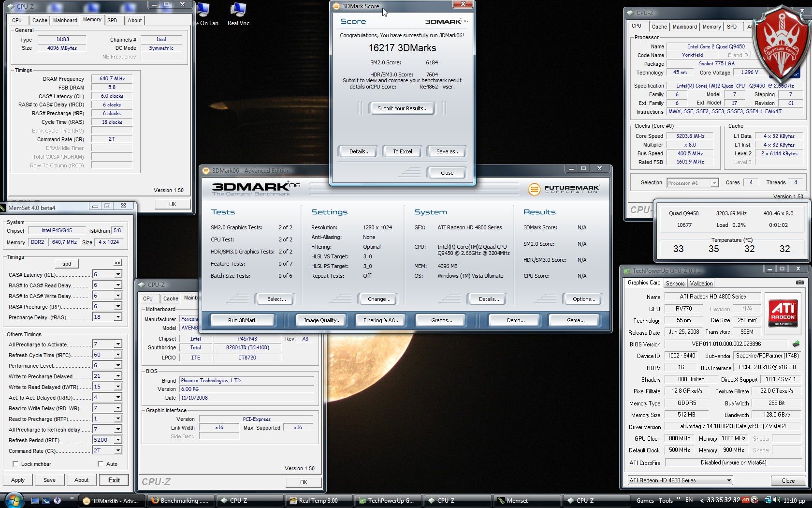Viewport: 812px width, 508px height.
Task: Switch to Benchmarking Firefox taskbar button
Action: [x=182, y=501]
